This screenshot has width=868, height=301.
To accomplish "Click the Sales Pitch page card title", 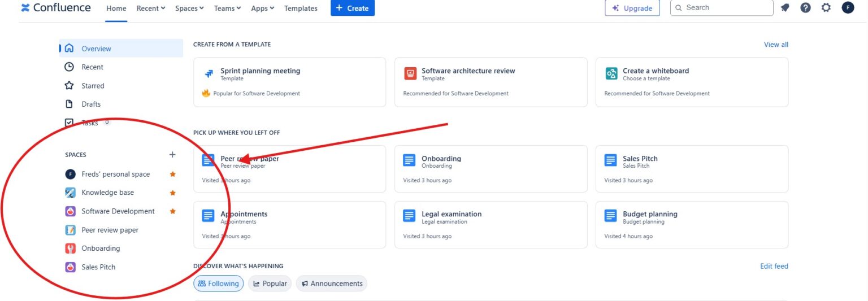I will click(x=640, y=159).
